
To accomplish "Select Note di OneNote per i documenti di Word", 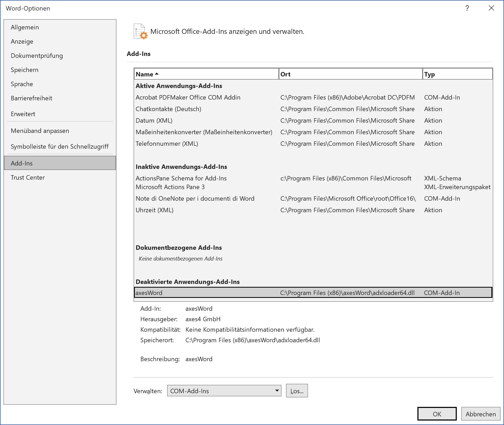I will 313,199.
